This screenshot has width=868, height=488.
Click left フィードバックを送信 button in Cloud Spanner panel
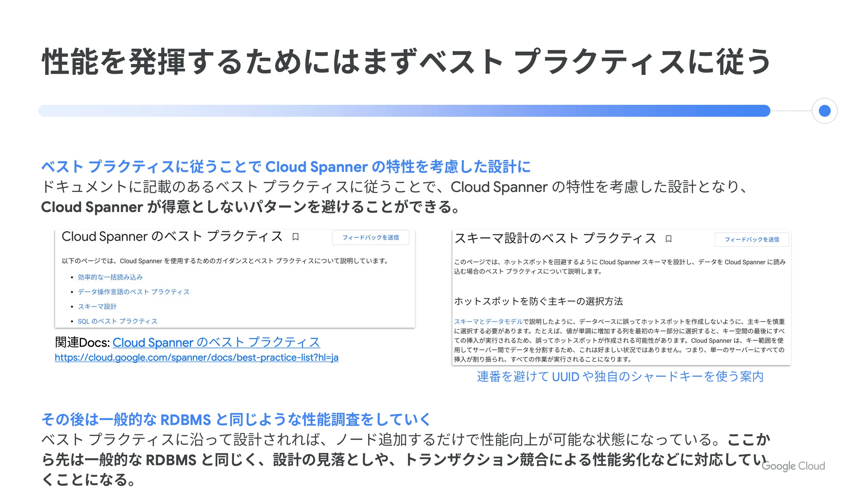click(370, 238)
